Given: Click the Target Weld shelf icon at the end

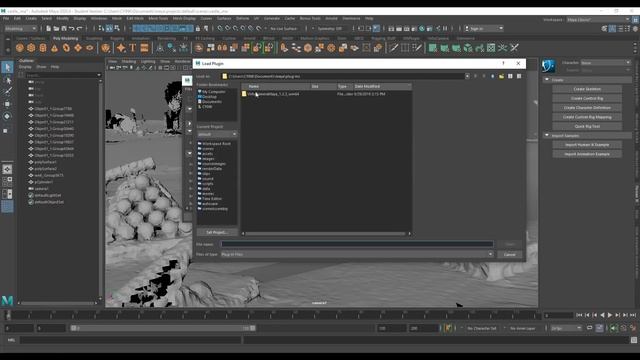Looking at the screenshot, I should (514, 48).
